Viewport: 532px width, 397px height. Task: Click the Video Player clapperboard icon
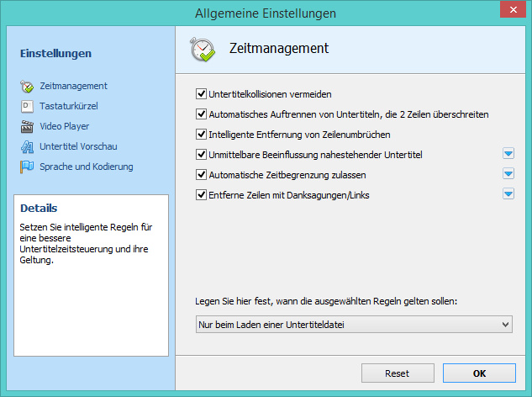(26, 127)
